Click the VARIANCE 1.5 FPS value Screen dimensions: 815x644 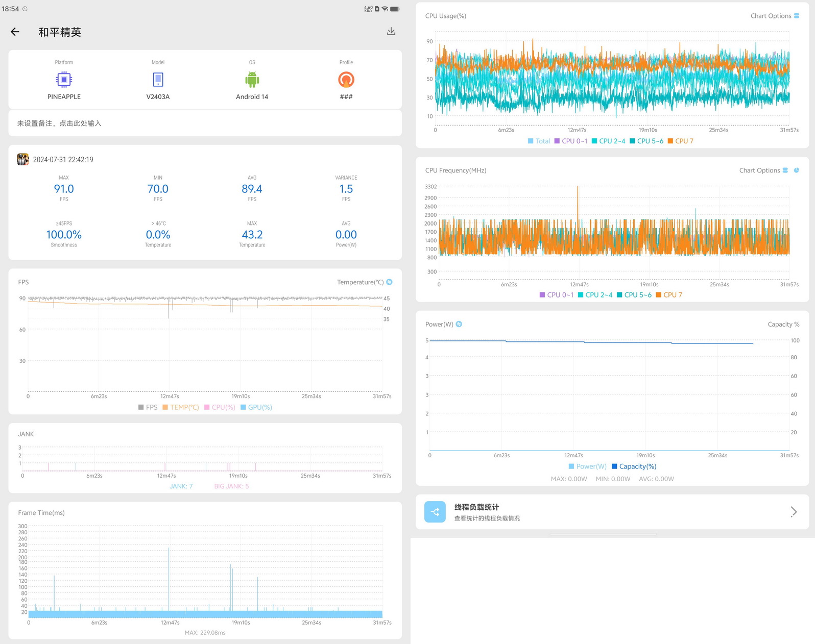point(346,189)
